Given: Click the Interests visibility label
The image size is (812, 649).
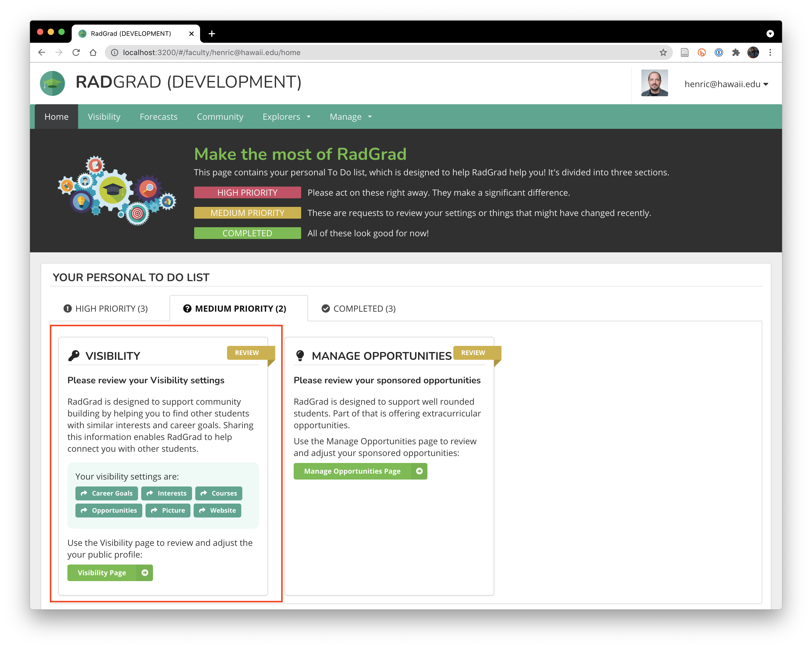Looking at the screenshot, I should click(166, 493).
